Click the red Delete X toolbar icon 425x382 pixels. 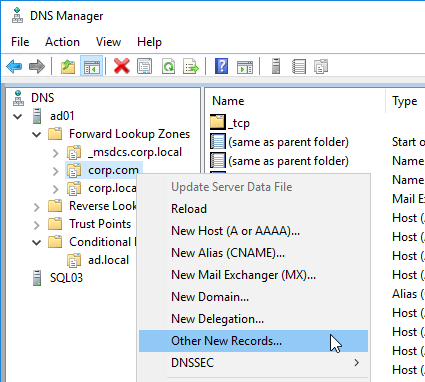122,66
